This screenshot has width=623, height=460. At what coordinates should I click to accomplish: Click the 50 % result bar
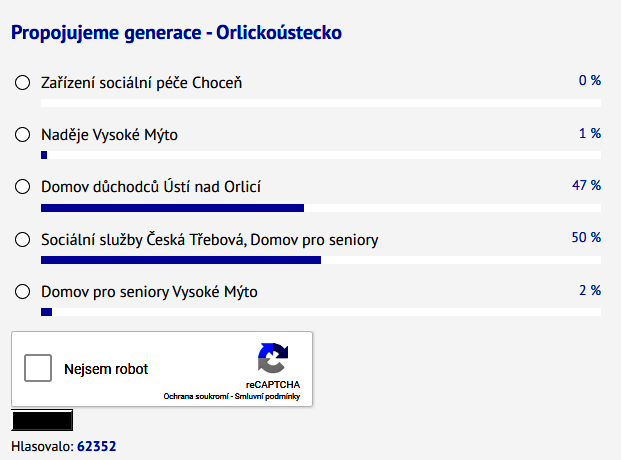pyautogui.click(x=321, y=260)
